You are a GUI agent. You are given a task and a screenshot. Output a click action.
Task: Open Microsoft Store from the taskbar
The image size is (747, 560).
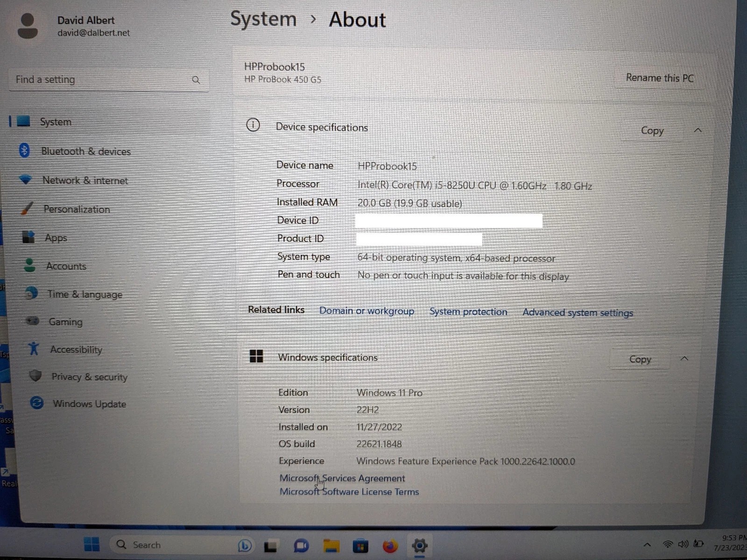pyautogui.click(x=360, y=546)
